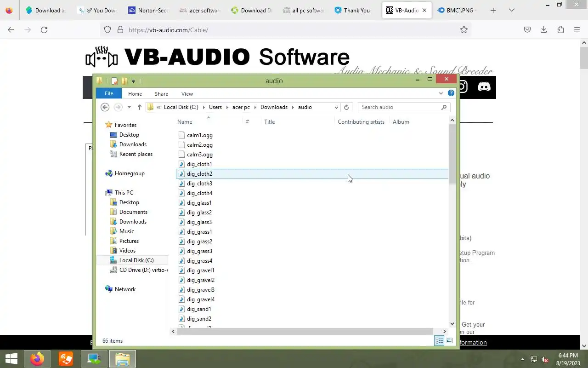Viewport: 588px width, 368px height.
Task: Open a new Firefox tab
Action: pos(493,10)
